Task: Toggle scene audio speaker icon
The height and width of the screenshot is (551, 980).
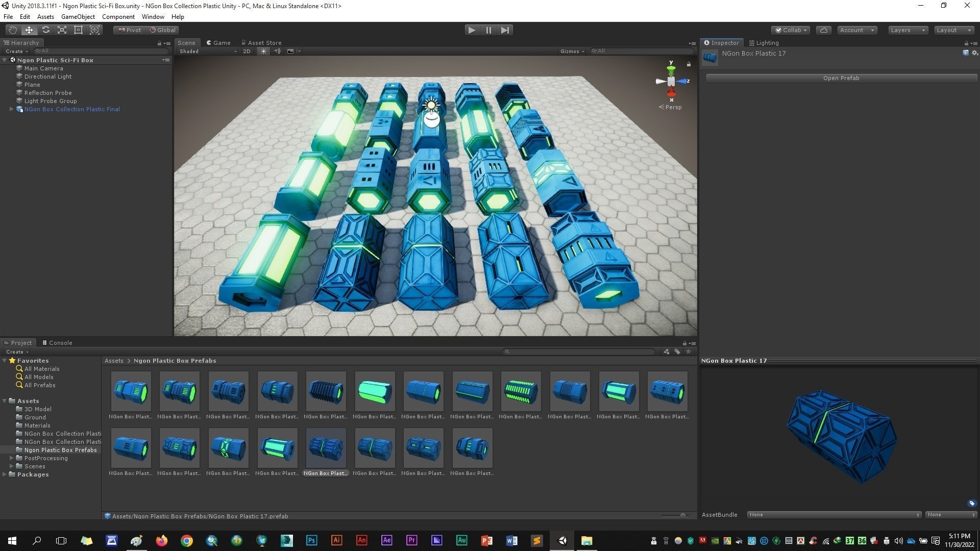Action: (277, 51)
